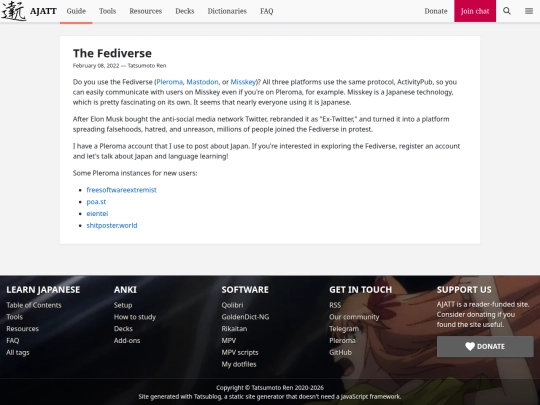The height and width of the screenshot is (405, 540).
Task: Open footer Resources link
Action: (x=22, y=329)
